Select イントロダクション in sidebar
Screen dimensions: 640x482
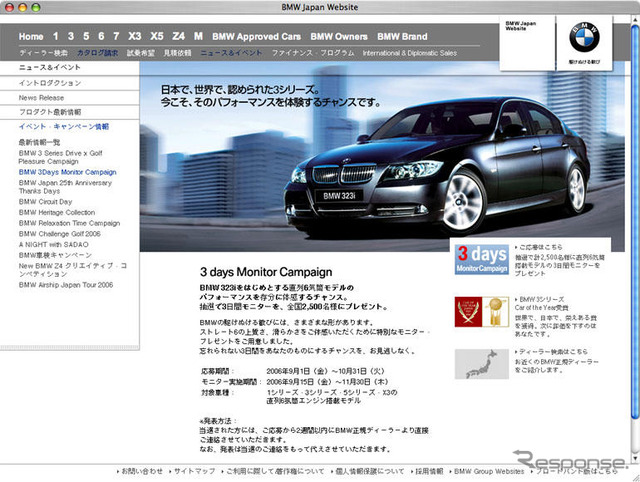click(50, 83)
